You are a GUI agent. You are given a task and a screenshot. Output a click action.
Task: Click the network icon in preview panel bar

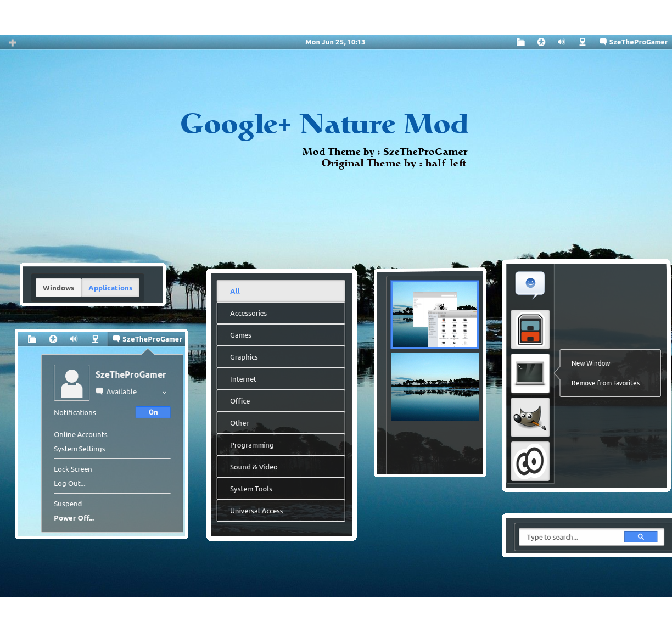click(x=95, y=339)
